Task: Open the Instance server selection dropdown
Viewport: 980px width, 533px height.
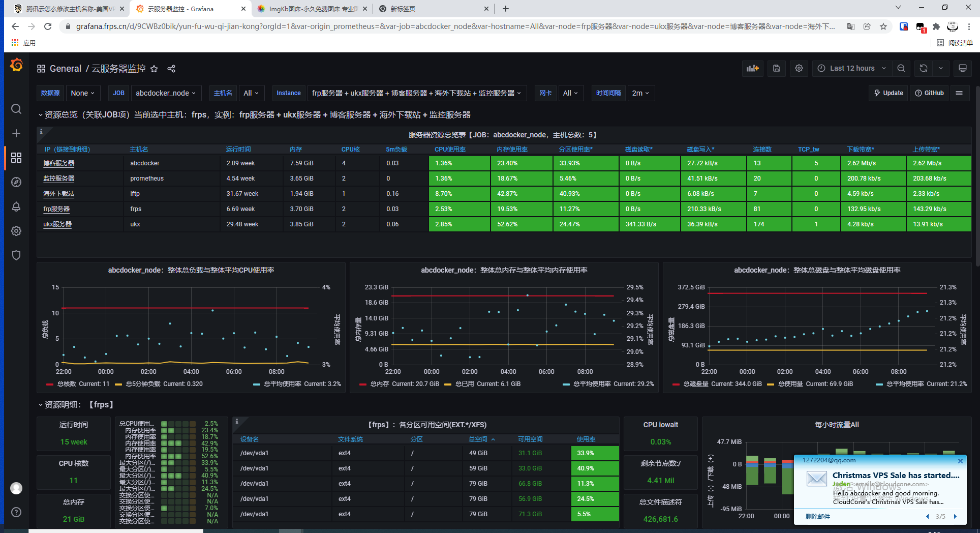Action: coord(416,93)
